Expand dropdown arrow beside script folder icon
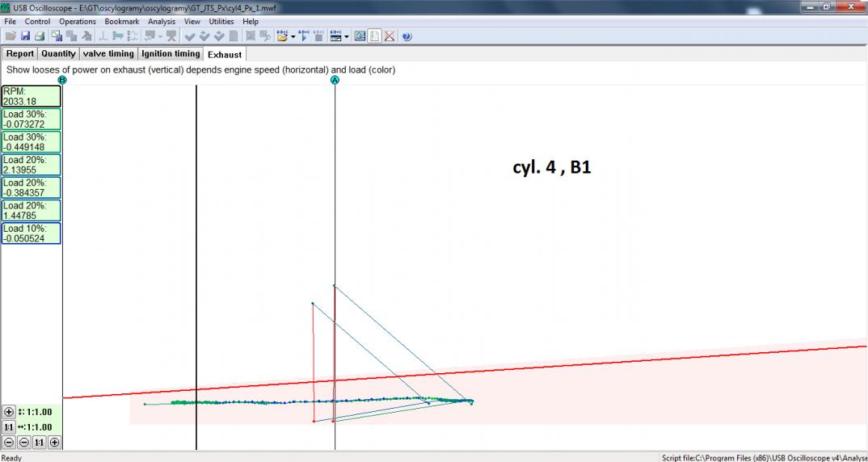Screen dimensions: 868x462 (x=293, y=36)
